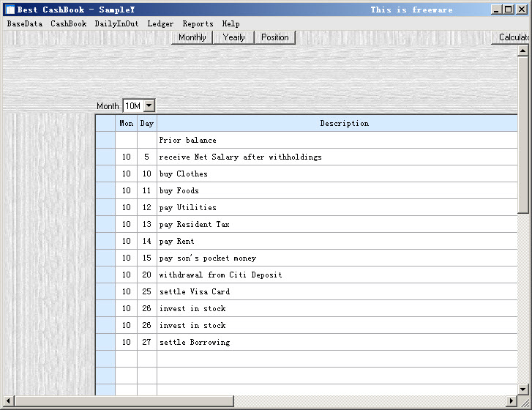The width and height of the screenshot is (532, 410).
Task: Open the BaseData menu
Action: click(x=25, y=23)
